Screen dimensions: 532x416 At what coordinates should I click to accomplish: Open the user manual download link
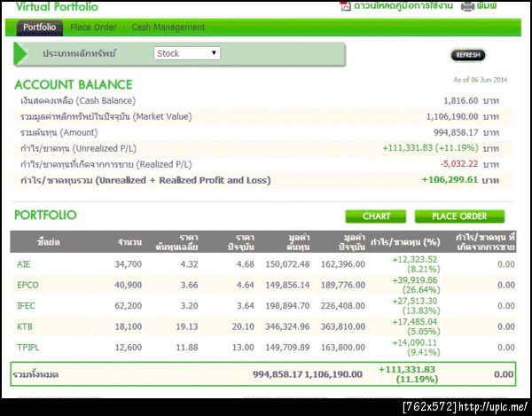403,6
